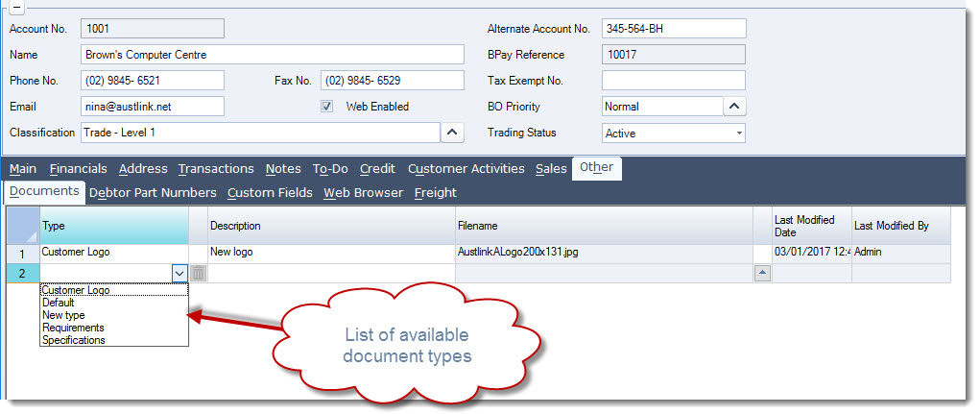Toggle the Web Enabled checkbox
The image size is (980, 414).
tap(327, 107)
